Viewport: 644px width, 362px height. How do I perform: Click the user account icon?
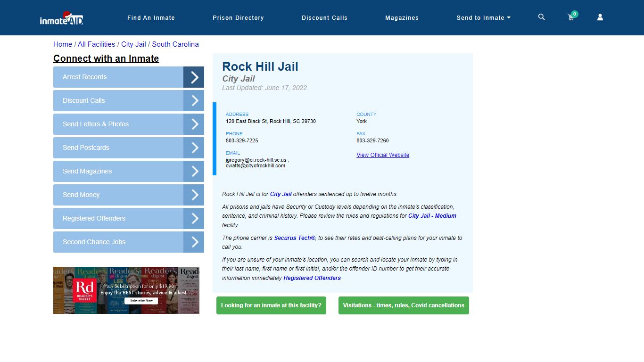[600, 17]
